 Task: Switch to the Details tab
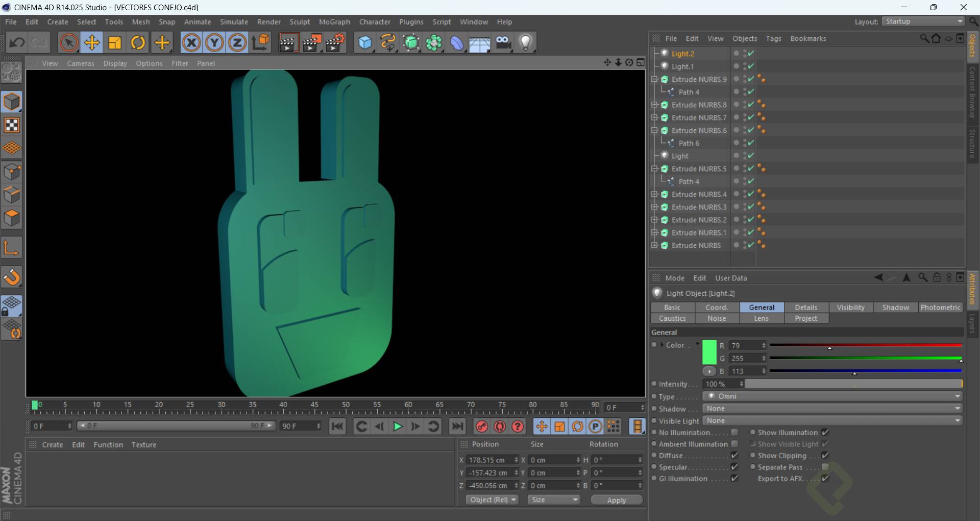point(806,307)
